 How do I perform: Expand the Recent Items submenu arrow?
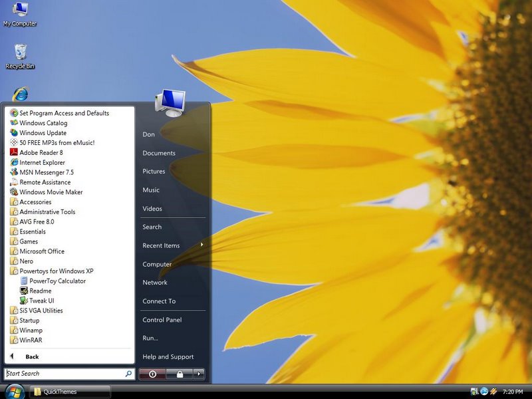tap(202, 245)
